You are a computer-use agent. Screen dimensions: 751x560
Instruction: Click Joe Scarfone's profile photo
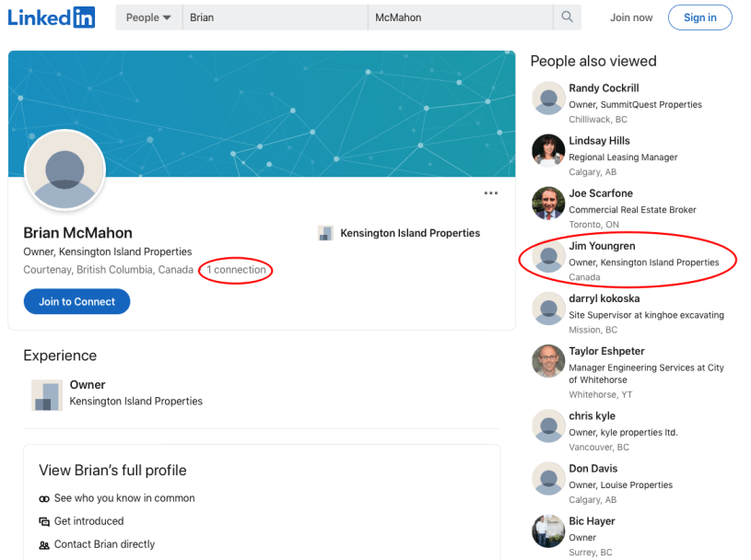[x=548, y=203]
